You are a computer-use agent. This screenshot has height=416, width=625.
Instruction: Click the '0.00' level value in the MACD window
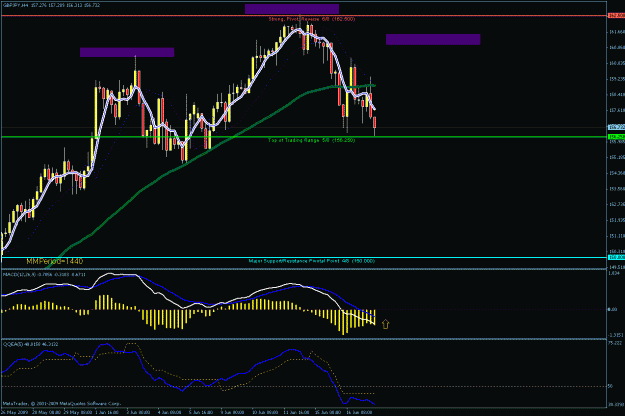(613, 309)
